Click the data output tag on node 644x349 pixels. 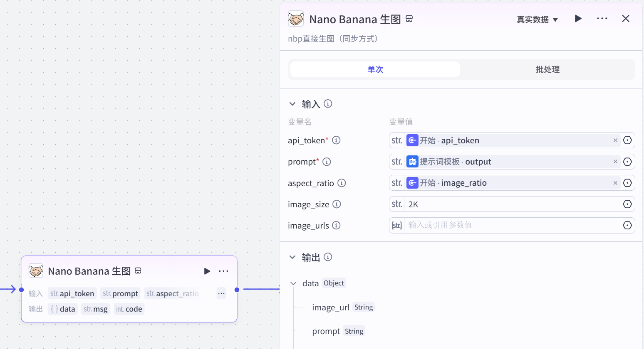click(x=63, y=309)
